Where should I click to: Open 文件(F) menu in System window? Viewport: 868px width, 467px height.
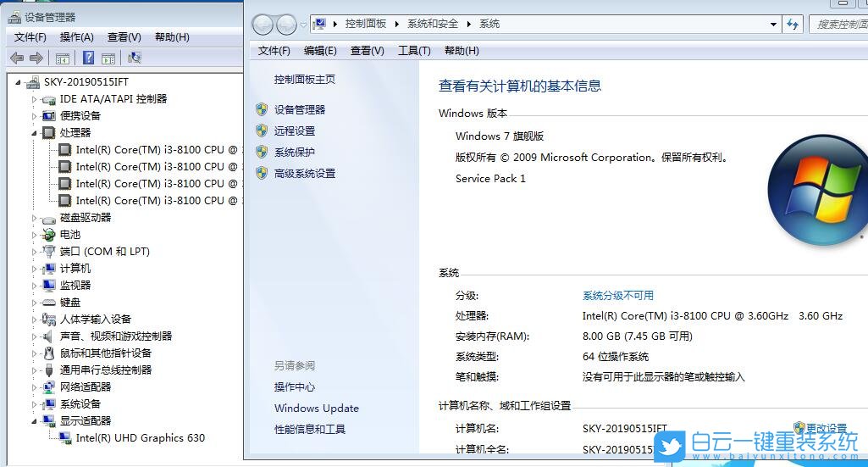tap(274, 51)
